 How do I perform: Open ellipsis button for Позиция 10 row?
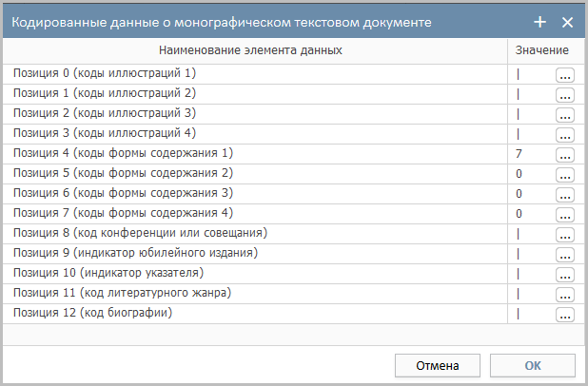tap(564, 274)
